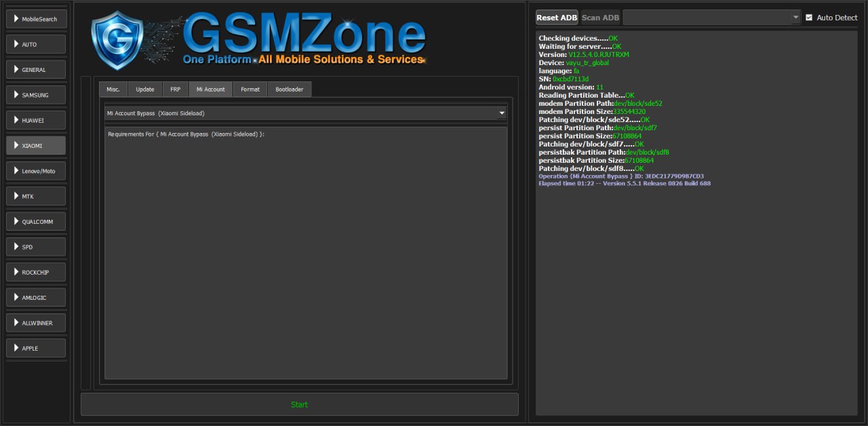The height and width of the screenshot is (426, 868).
Task: Open the XIAOMI sidebar category
Action: (37, 145)
